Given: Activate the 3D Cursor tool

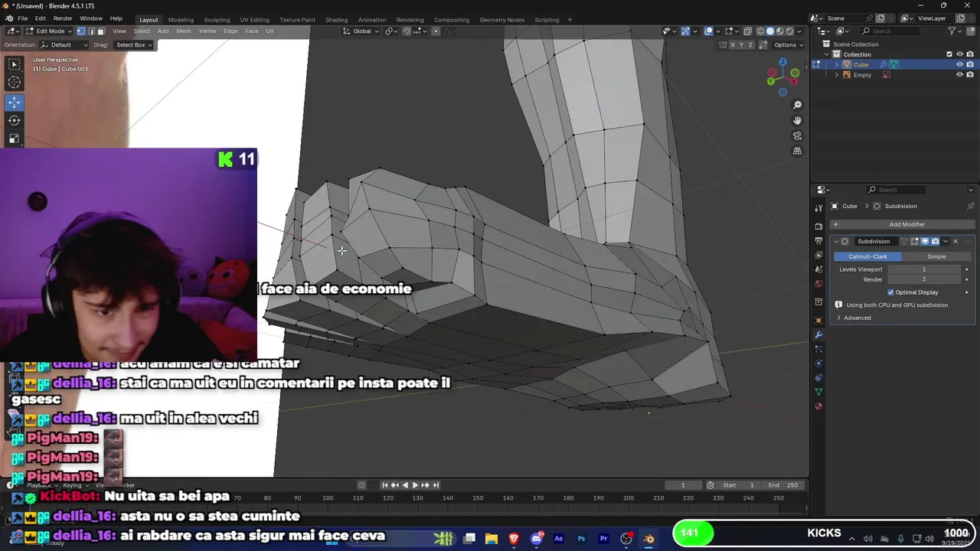Looking at the screenshot, I should pyautogui.click(x=15, y=83).
